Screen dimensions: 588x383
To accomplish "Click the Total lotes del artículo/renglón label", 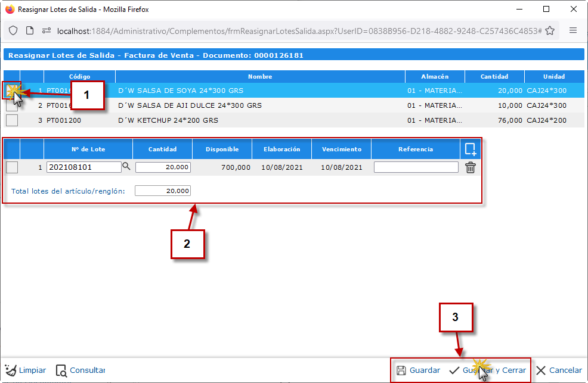I will coord(68,191).
